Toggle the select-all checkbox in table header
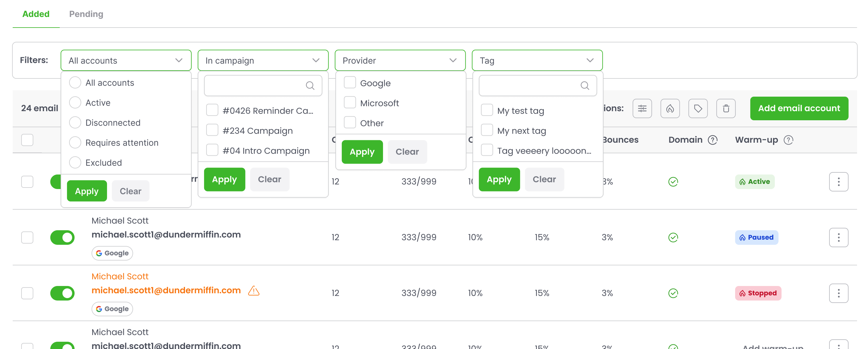The height and width of the screenshot is (349, 868). (x=27, y=140)
